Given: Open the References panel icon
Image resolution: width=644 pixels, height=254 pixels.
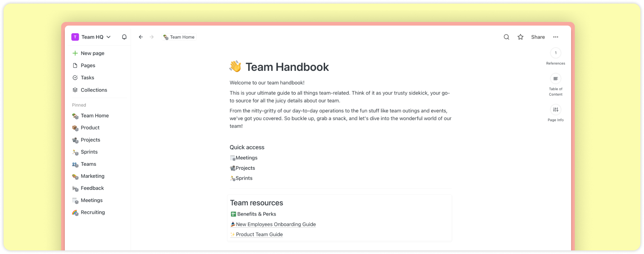Looking at the screenshot, I should (555, 53).
